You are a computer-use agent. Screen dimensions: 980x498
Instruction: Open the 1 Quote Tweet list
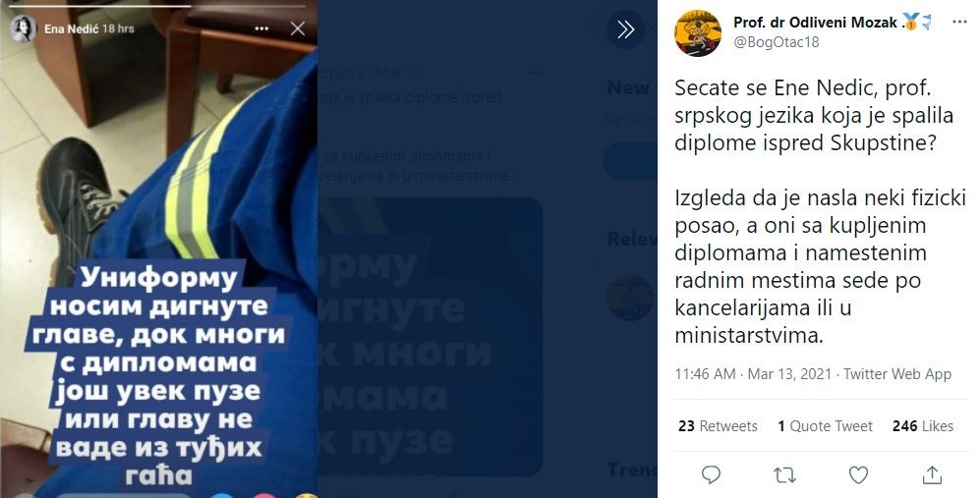[825, 426]
